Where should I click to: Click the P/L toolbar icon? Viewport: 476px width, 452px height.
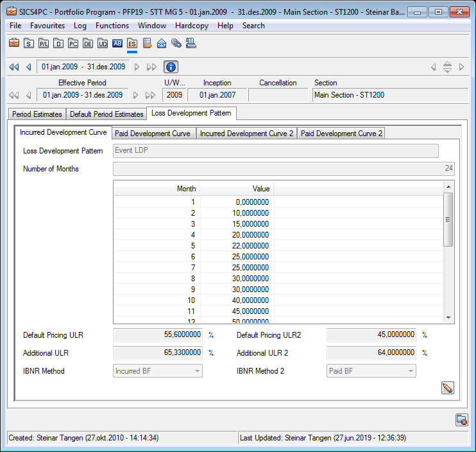click(44, 44)
